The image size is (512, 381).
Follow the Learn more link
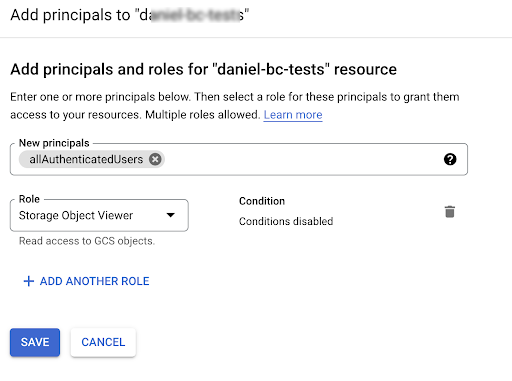pos(293,115)
